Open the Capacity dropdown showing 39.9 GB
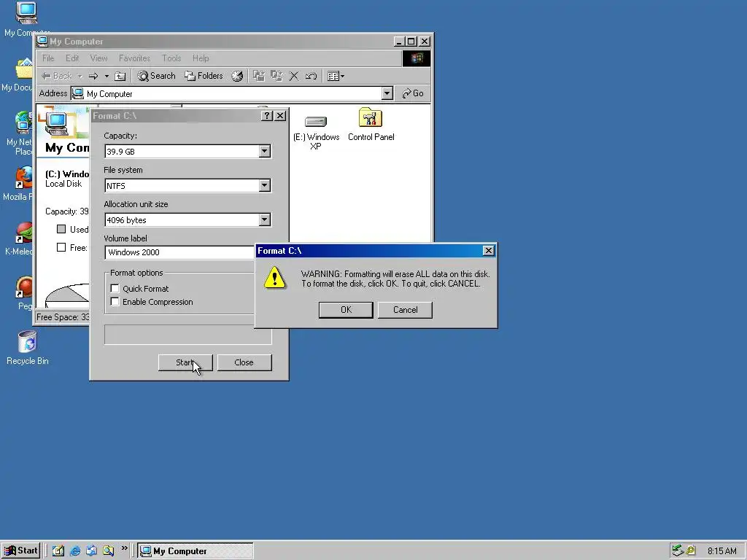This screenshot has width=747, height=560. [264, 152]
